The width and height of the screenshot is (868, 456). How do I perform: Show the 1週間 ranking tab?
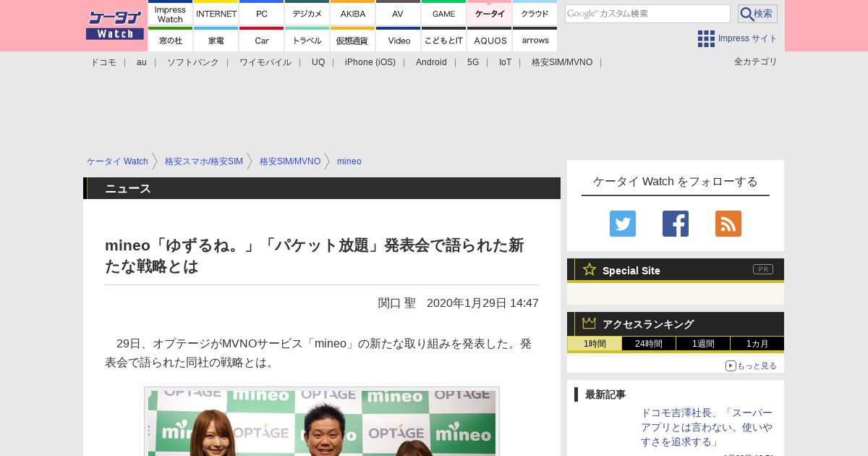click(x=703, y=344)
